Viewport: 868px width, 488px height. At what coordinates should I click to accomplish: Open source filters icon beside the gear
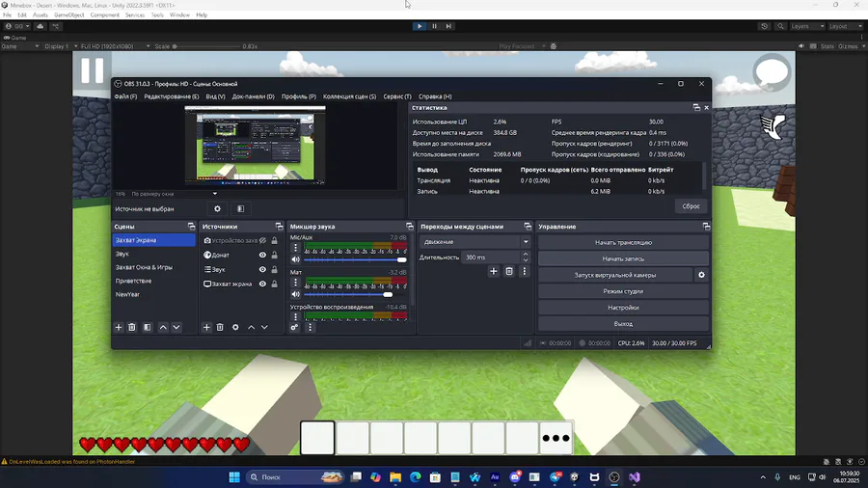point(240,209)
